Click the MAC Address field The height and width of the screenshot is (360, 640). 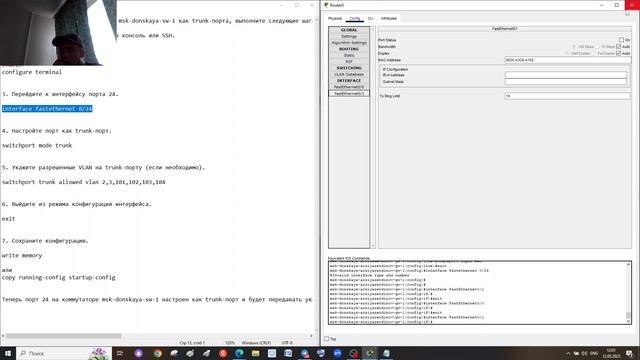[567, 60]
